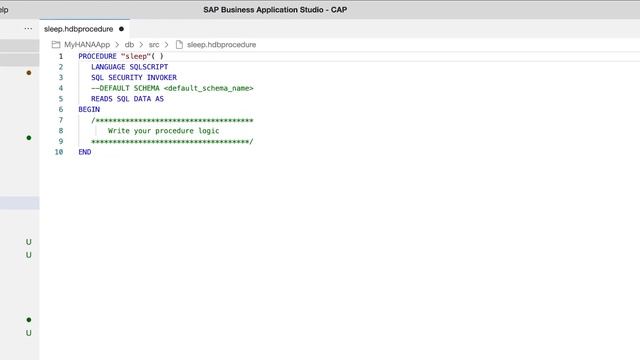Click the --DEFAULT SCHEMA comment line
The image size is (640, 360).
coord(172,88)
